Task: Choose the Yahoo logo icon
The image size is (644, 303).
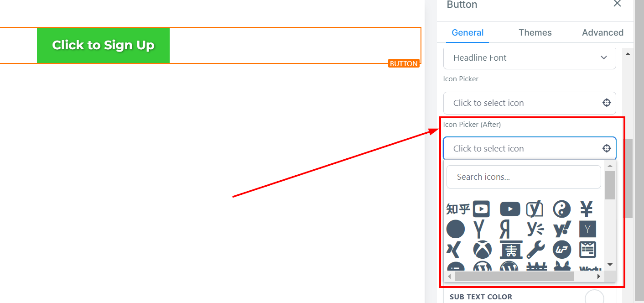Action: coord(562,229)
